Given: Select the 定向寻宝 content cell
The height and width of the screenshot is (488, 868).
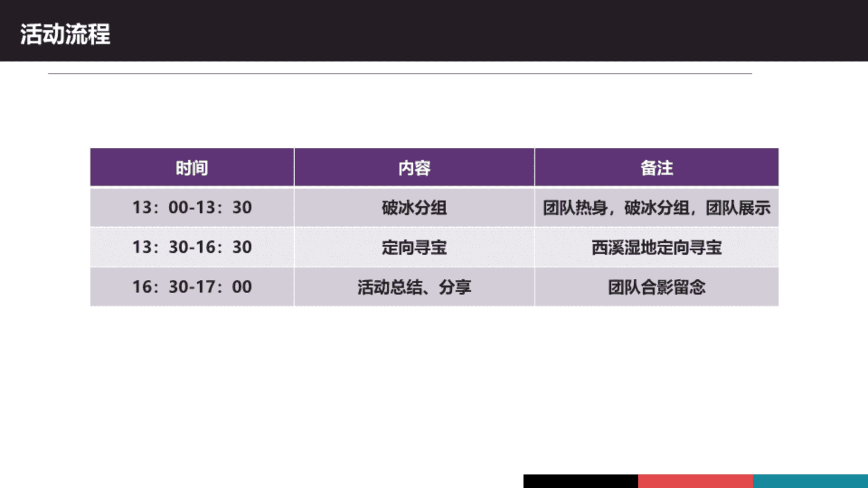Looking at the screenshot, I should [414, 247].
